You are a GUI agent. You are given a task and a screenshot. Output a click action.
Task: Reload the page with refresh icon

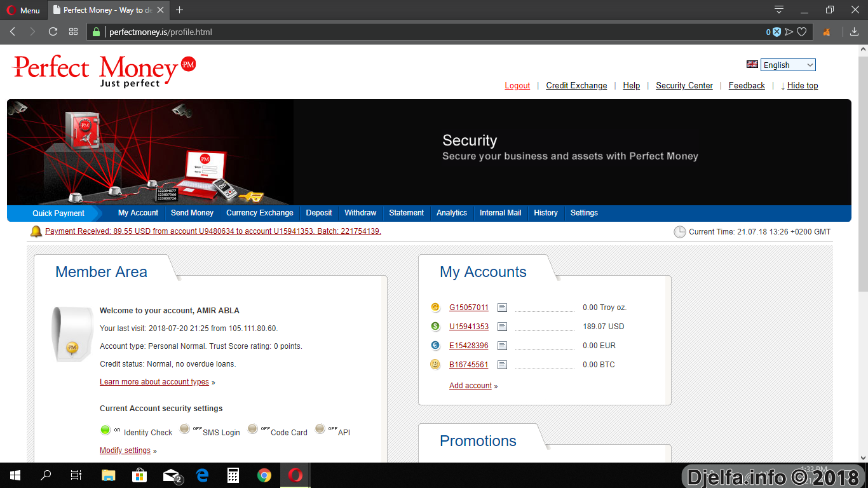[x=53, y=32]
